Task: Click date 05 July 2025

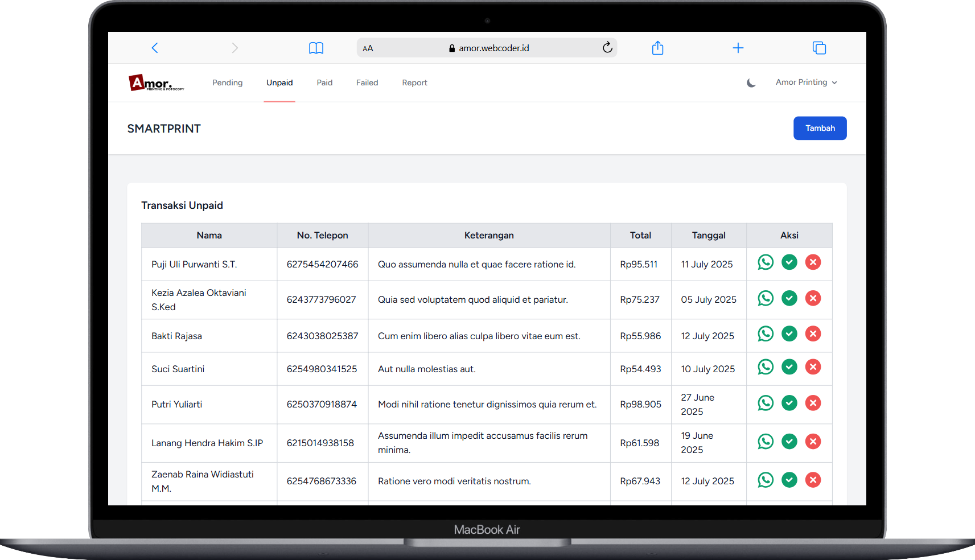Action: click(709, 299)
